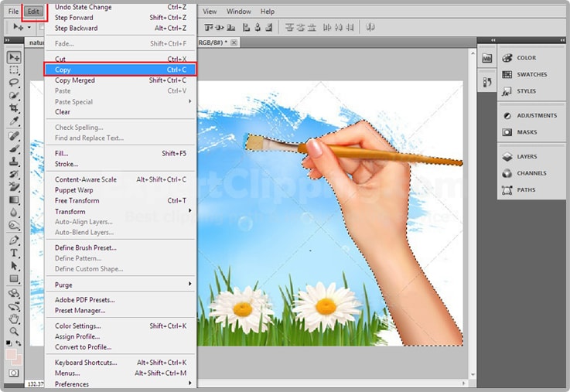Select the Rectangle shape tool
Screen dimensions: 570x392
tap(14, 278)
